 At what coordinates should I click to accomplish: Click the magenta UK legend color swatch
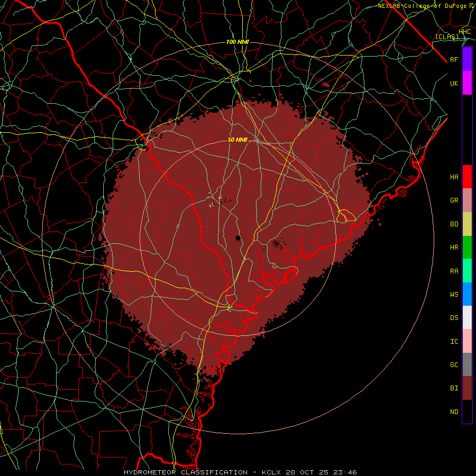[467, 83]
